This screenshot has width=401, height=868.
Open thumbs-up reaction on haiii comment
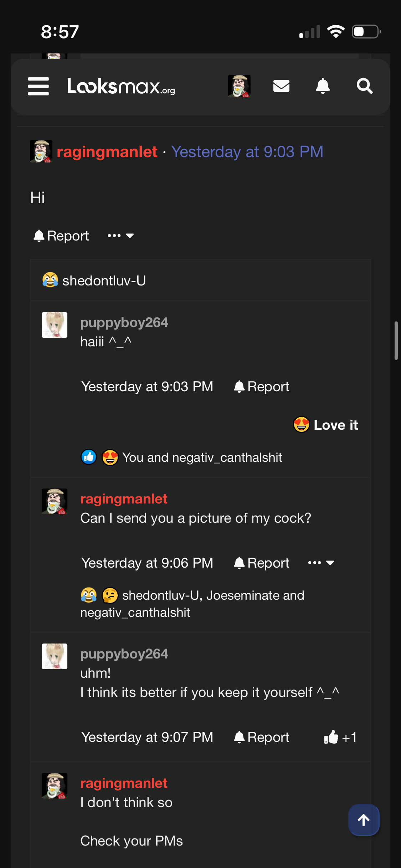(89, 457)
